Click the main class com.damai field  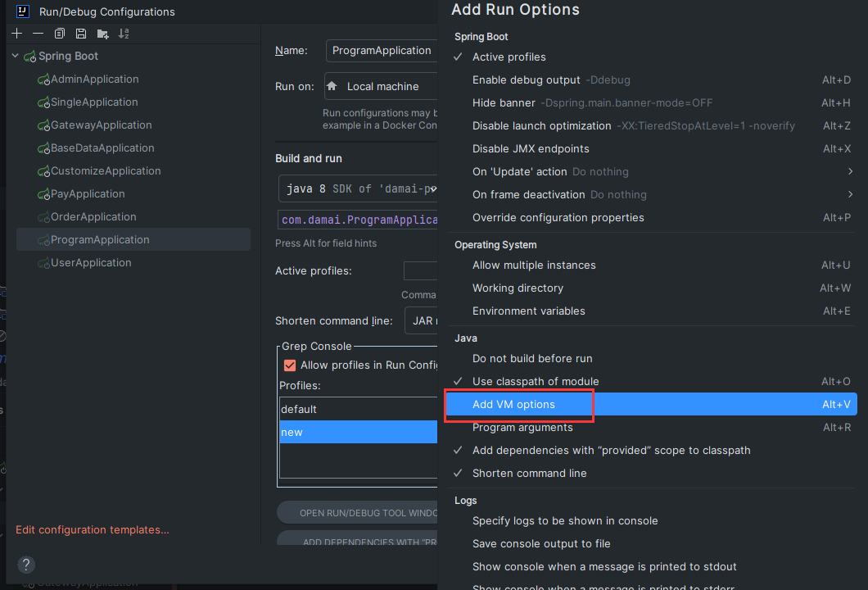tap(358, 220)
